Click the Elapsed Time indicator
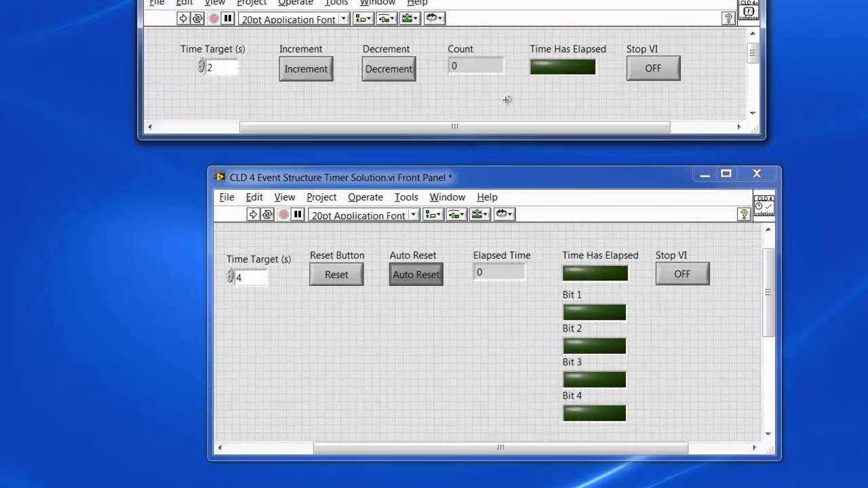Screen dimensions: 868x488 pyautogui.click(x=500, y=272)
